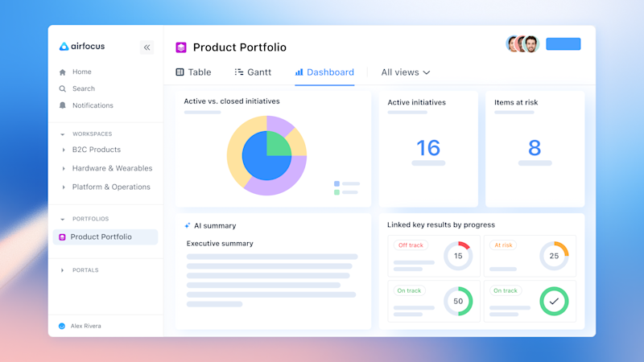Screen dimensions: 644x362
Task: Click the Product Portfolio sidebar icon
Action: (x=62, y=237)
